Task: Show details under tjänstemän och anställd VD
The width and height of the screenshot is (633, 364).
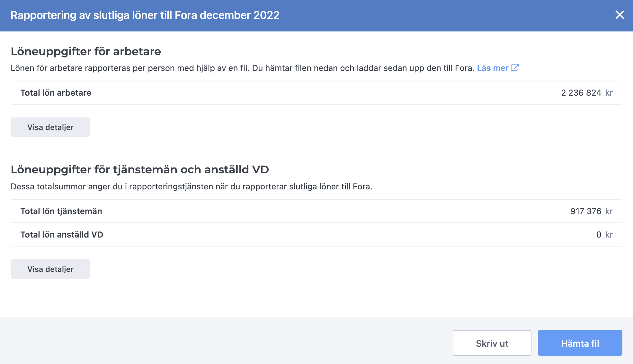Action: click(50, 269)
